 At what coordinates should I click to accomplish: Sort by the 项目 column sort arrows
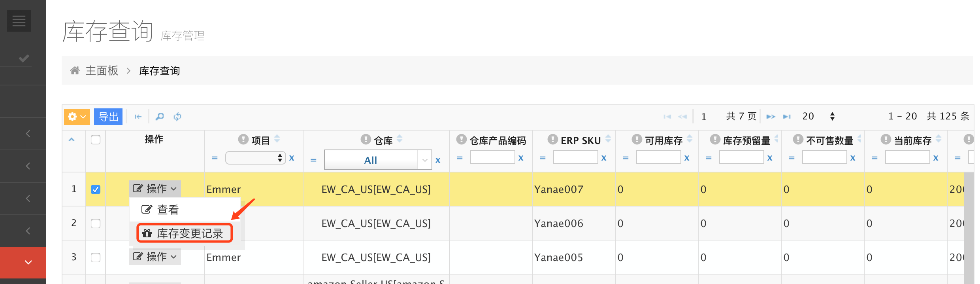277,138
